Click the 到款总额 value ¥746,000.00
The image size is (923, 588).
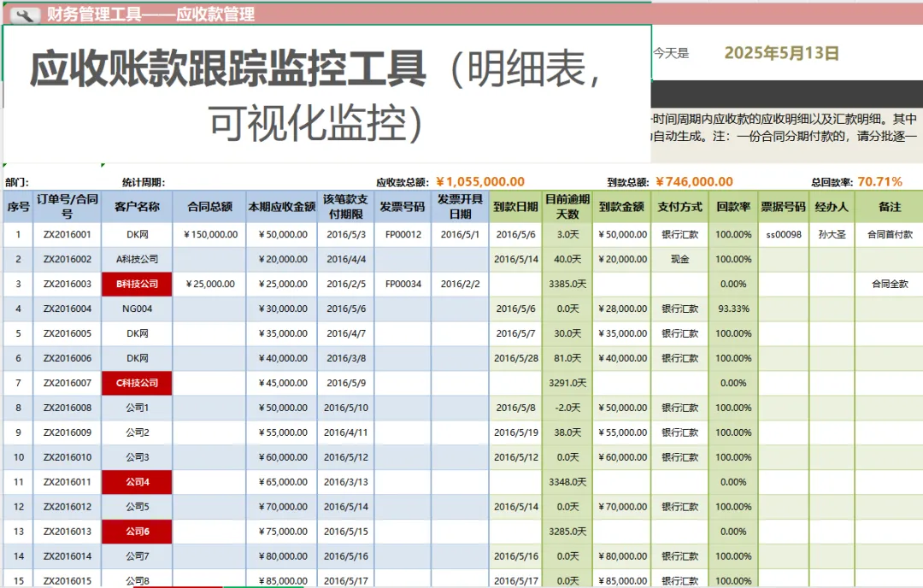click(x=694, y=182)
